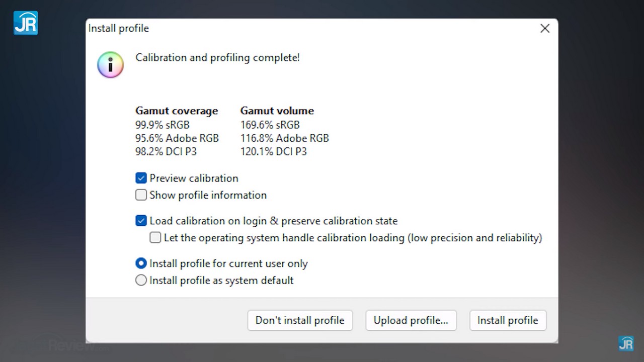The width and height of the screenshot is (644, 362).
Task: Click the Calibration and profiling complete message
Action: (x=217, y=58)
